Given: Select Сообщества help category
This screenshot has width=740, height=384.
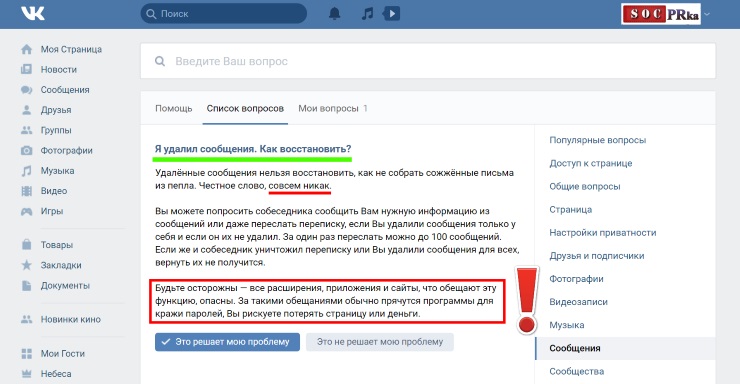Looking at the screenshot, I should (577, 371).
